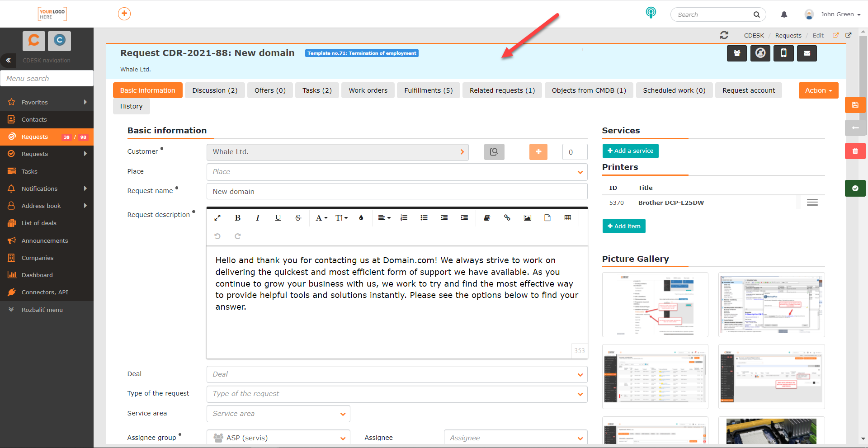This screenshot has width=868, height=448.
Task: Click the undo arrow in editor
Action: tap(217, 236)
